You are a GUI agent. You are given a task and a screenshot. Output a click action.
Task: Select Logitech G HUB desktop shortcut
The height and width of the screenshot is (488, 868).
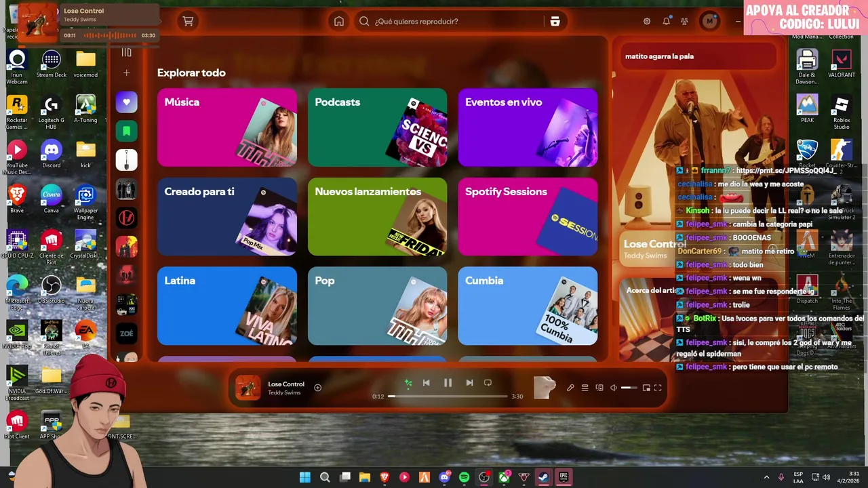52,113
